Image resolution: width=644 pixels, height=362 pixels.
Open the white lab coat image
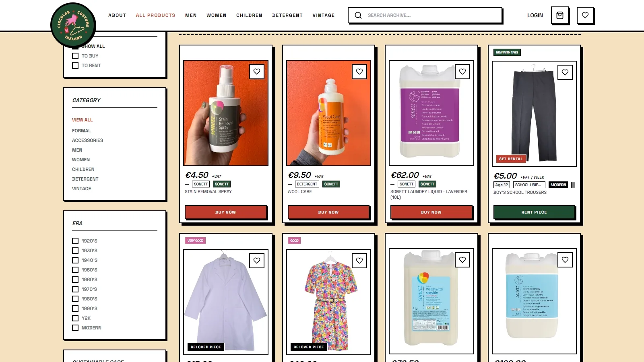(x=226, y=302)
